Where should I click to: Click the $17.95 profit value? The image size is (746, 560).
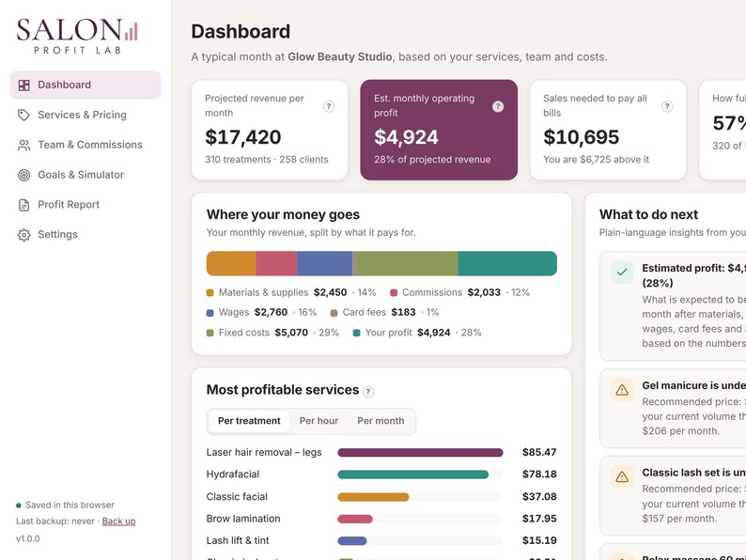coord(539,519)
